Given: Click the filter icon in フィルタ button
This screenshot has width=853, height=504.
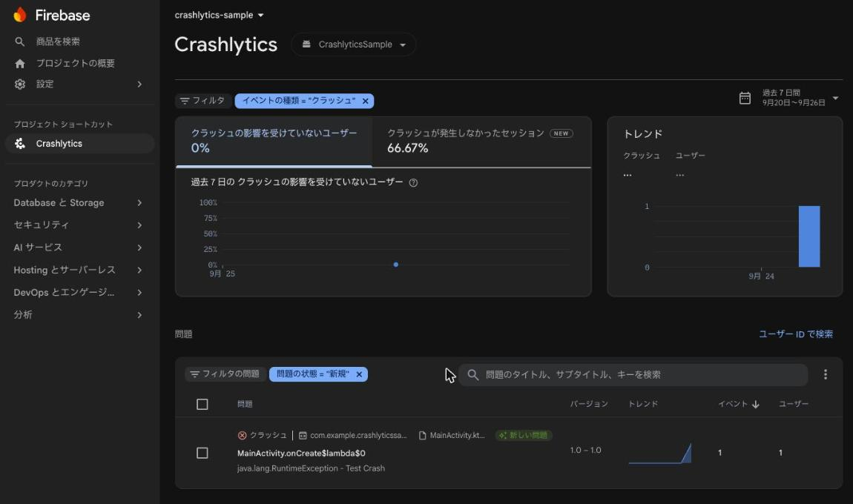Looking at the screenshot, I should (185, 101).
